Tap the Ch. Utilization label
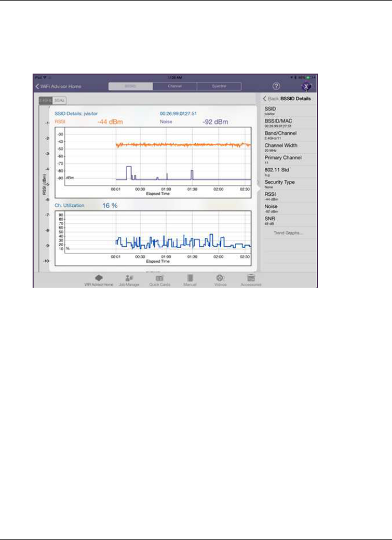 pyautogui.click(x=69, y=206)
